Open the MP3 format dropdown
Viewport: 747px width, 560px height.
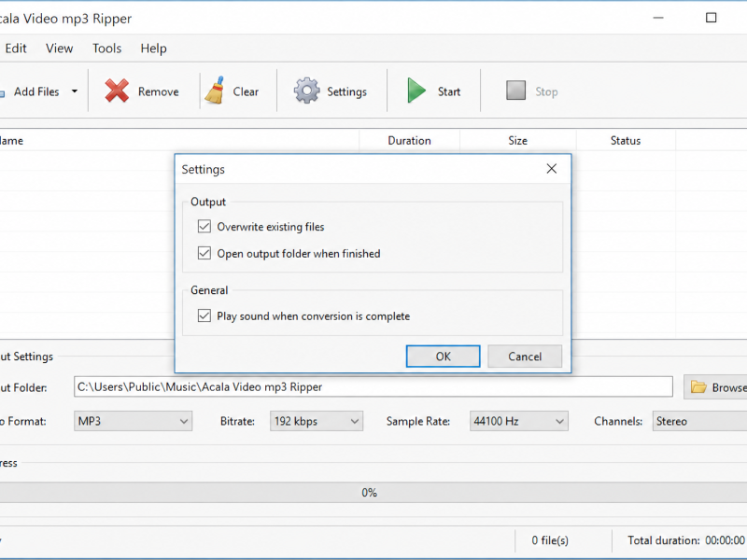point(133,421)
